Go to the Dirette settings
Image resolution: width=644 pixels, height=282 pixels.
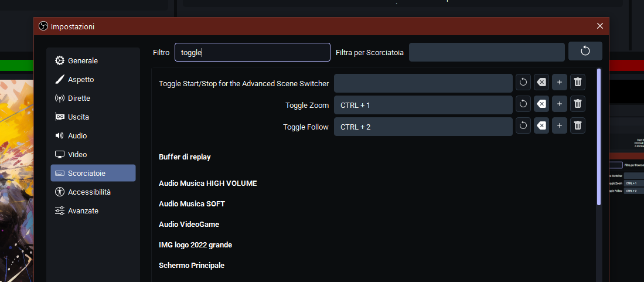[79, 98]
